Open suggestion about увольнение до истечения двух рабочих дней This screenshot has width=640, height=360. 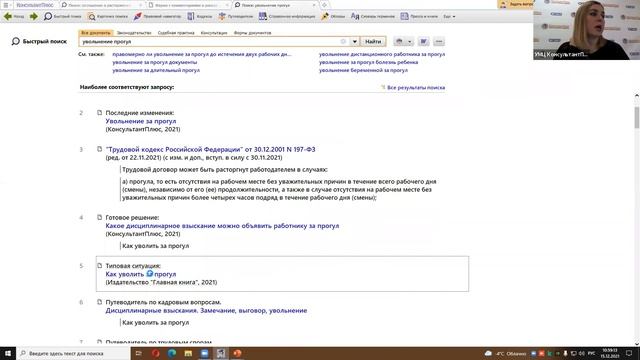[x=202, y=54]
